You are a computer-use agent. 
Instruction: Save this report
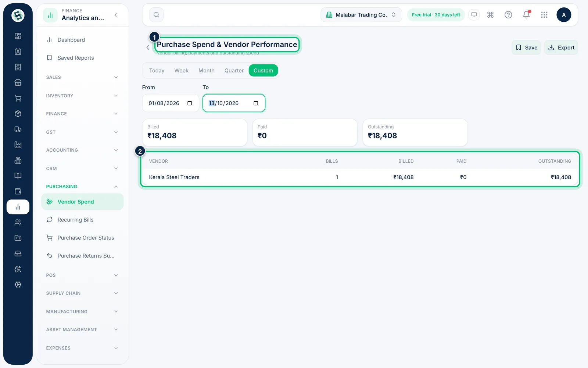click(x=526, y=47)
